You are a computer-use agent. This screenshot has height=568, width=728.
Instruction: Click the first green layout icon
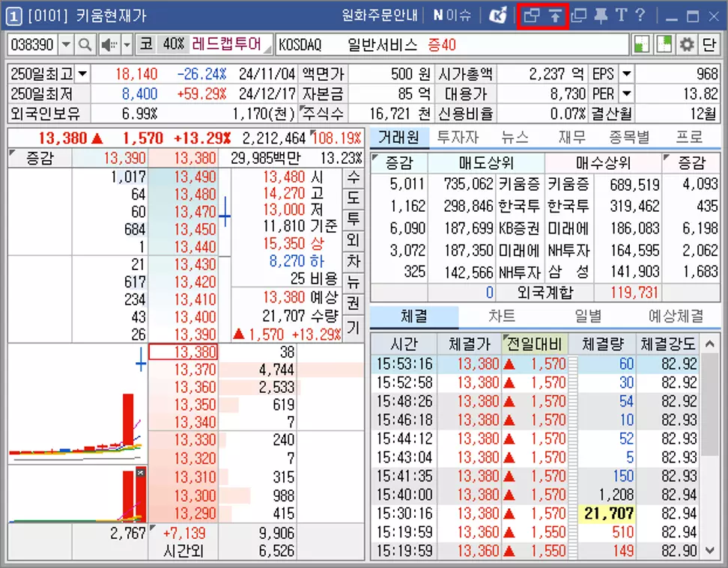coord(642,45)
